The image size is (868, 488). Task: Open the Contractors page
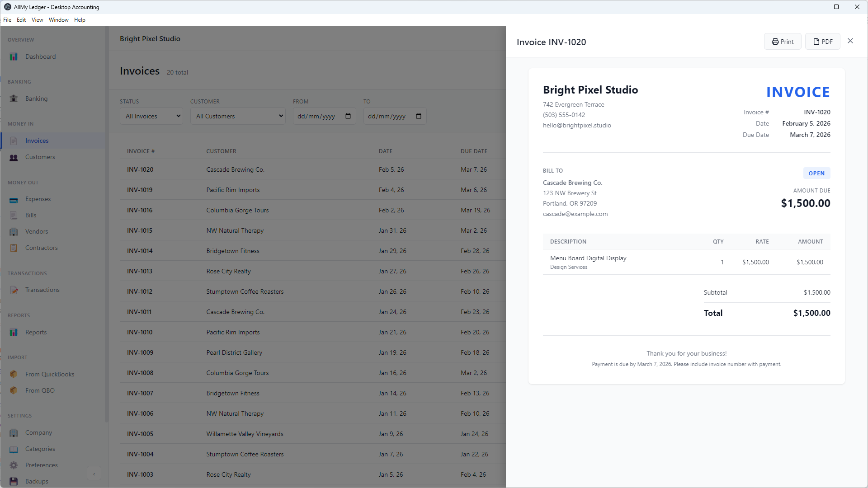point(41,248)
